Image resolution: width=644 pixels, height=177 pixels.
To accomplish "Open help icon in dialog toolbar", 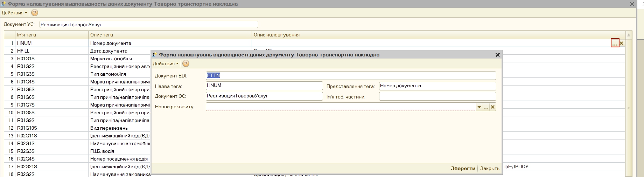I will point(186,63).
